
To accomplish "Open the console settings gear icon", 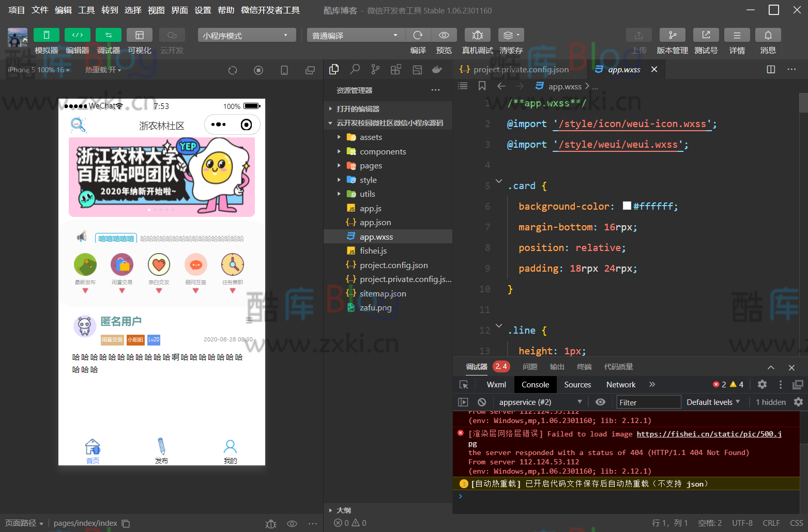I will point(798,402).
